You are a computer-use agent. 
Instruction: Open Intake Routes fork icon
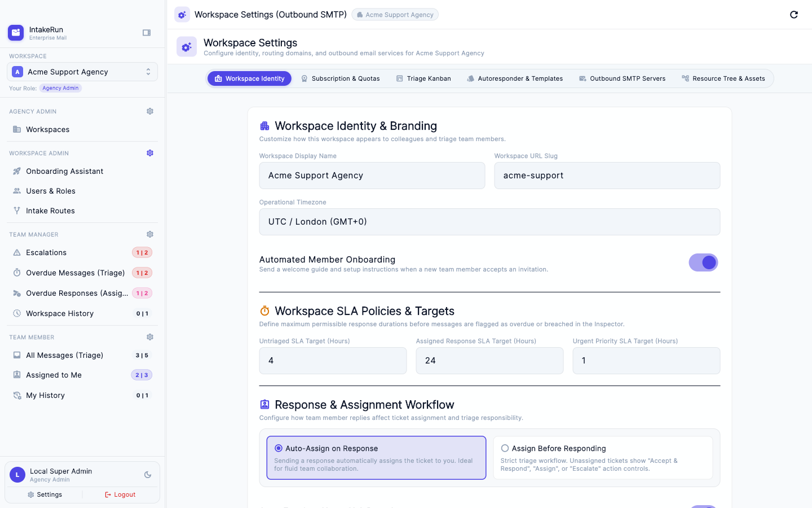tap(17, 211)
